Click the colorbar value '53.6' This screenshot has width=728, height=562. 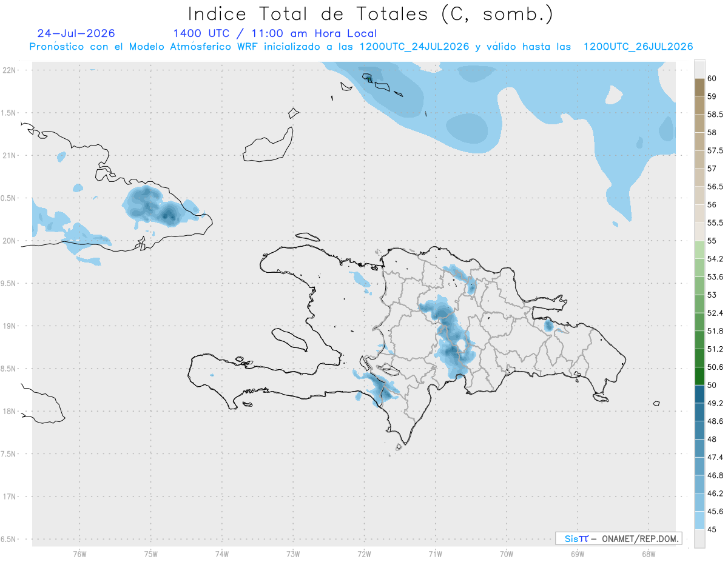[715, 277]
